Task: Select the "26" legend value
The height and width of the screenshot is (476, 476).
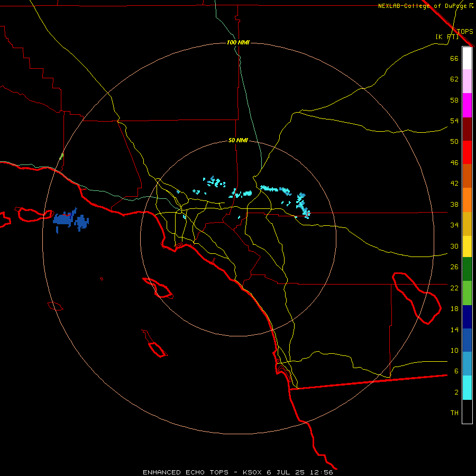Action: 454,267
